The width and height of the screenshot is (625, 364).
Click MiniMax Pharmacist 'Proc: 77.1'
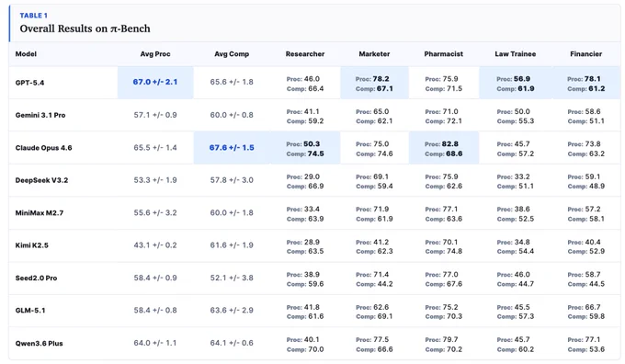(442, 209)
